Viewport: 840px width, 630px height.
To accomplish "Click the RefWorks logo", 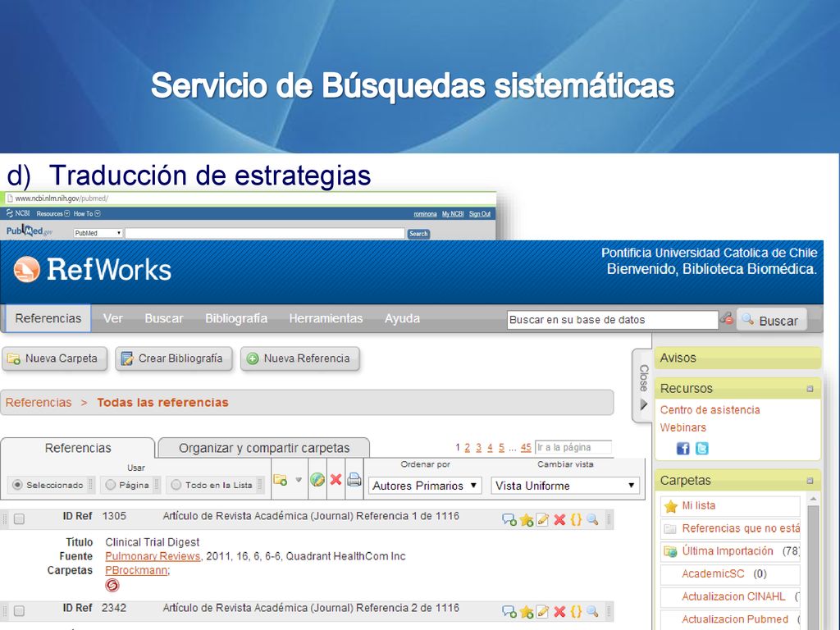I will (93, 269).
